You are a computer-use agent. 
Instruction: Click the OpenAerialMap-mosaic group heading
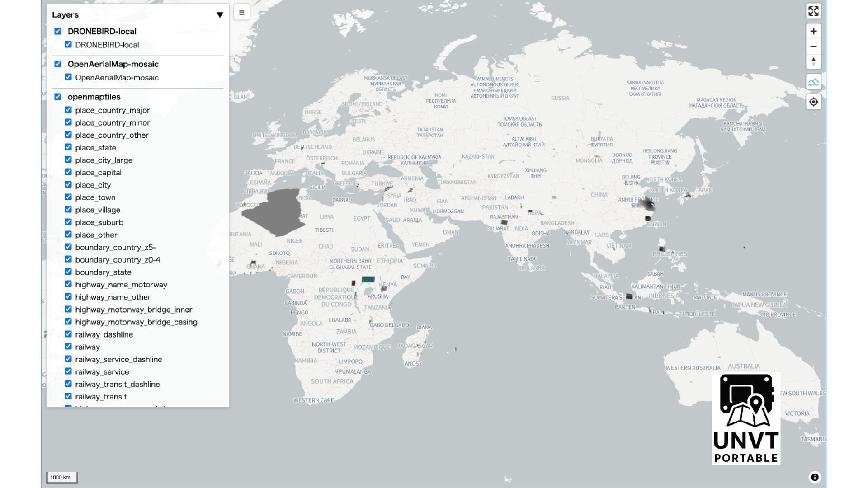click(113, 64)
